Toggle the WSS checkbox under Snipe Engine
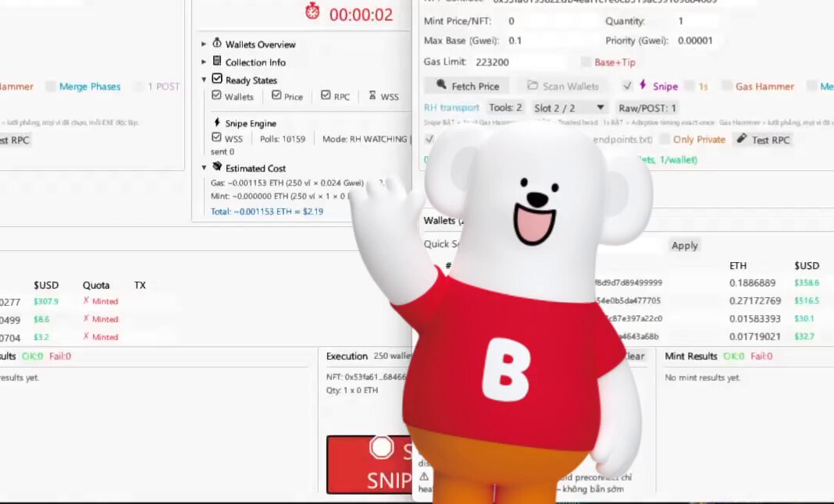This screenshot has width=834, height=504. (216, 137)
